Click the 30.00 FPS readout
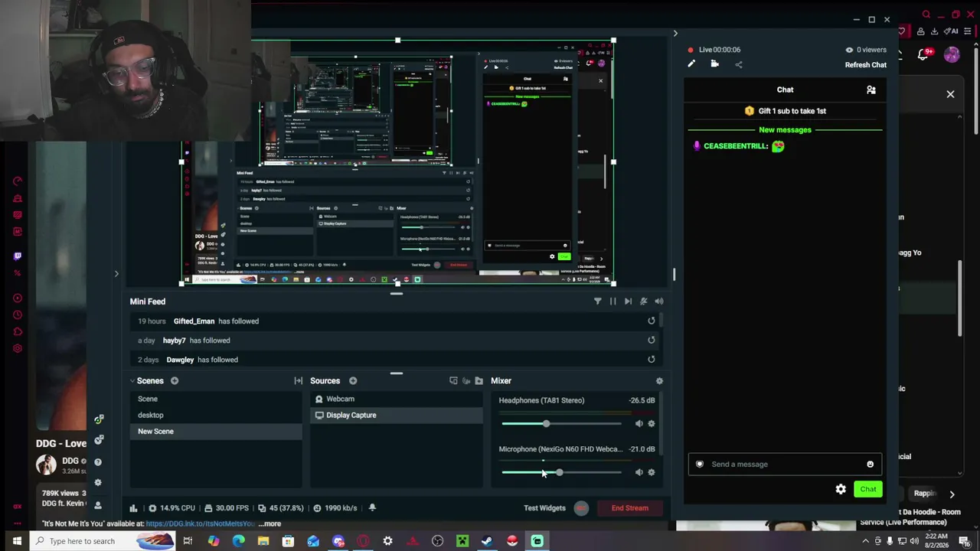 coord(227,508)
